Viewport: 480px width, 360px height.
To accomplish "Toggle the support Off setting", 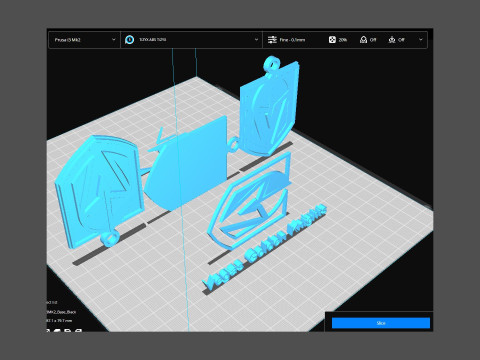I will click(373, 40).
